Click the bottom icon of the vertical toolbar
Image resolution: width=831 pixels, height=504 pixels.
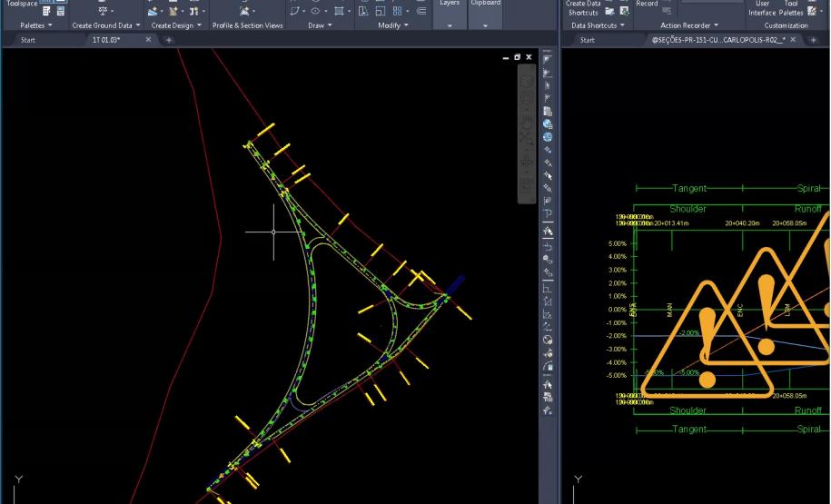[x=548, y=410]
